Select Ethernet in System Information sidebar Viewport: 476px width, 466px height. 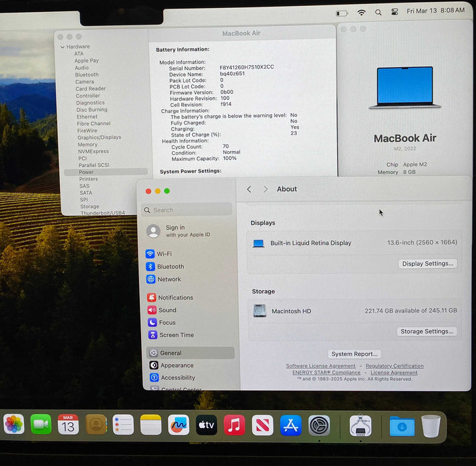point(87,116)
